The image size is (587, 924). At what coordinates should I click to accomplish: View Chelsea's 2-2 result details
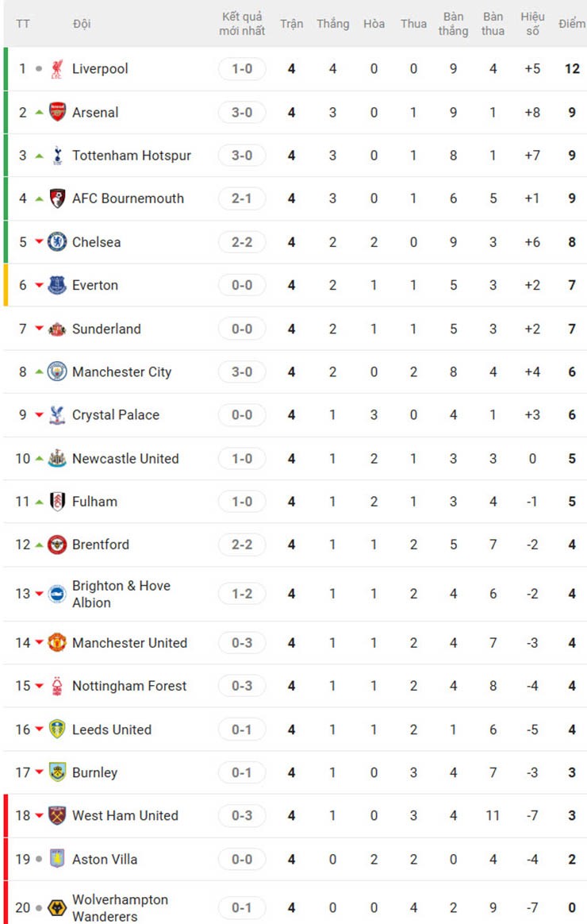coord(241,242)
